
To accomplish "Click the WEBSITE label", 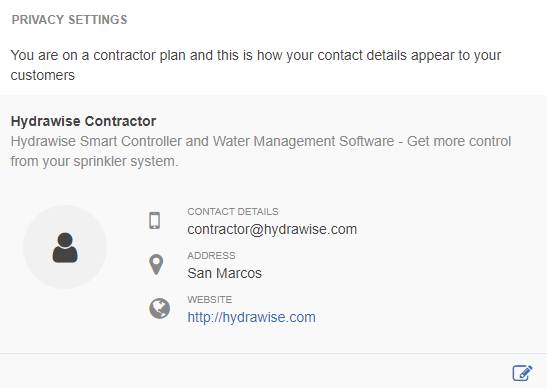I will (209, 299).
